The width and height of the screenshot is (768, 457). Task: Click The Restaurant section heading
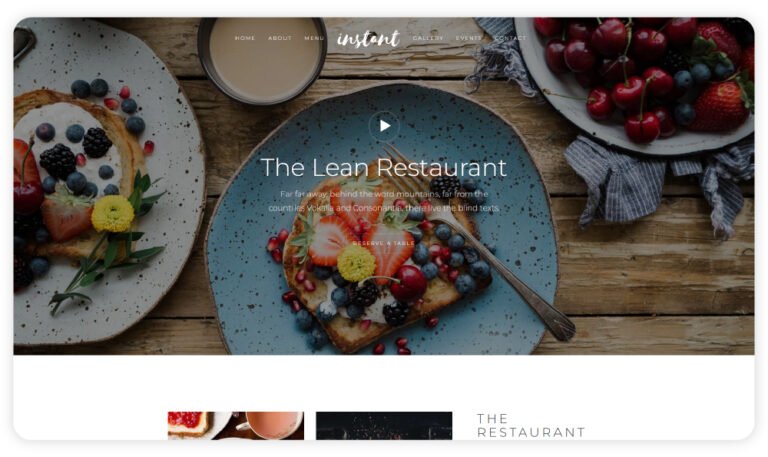531,425
